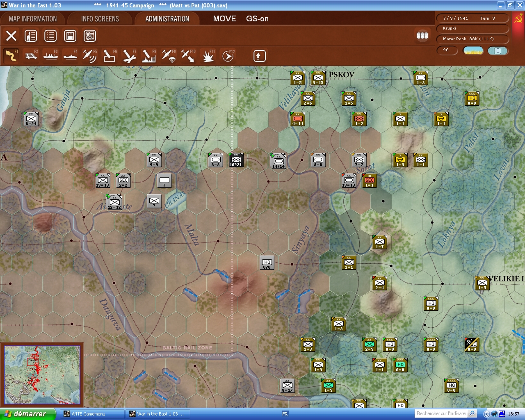Click the three-barrels supply icon
The width and height of the screenshot is (525, 420).
point(422,36)
